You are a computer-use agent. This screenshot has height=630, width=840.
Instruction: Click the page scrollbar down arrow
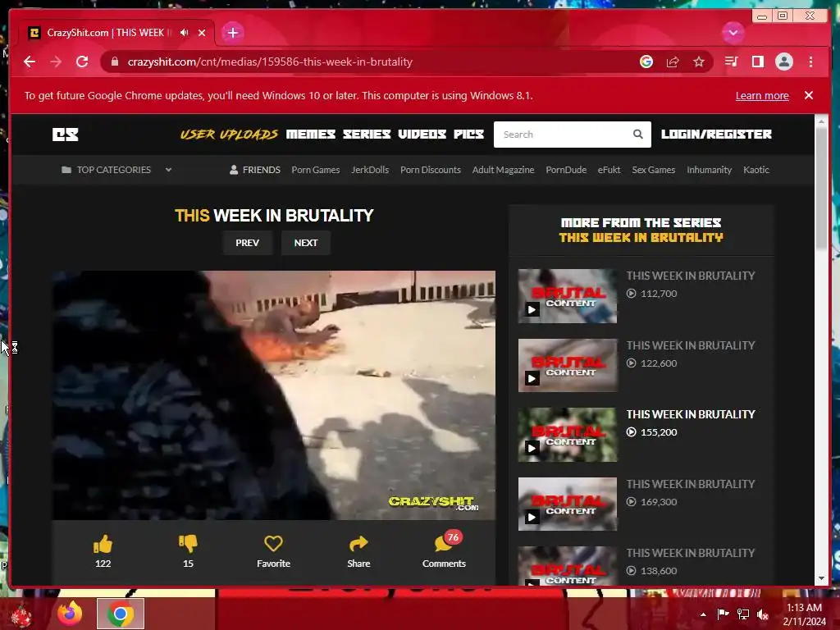821,578
